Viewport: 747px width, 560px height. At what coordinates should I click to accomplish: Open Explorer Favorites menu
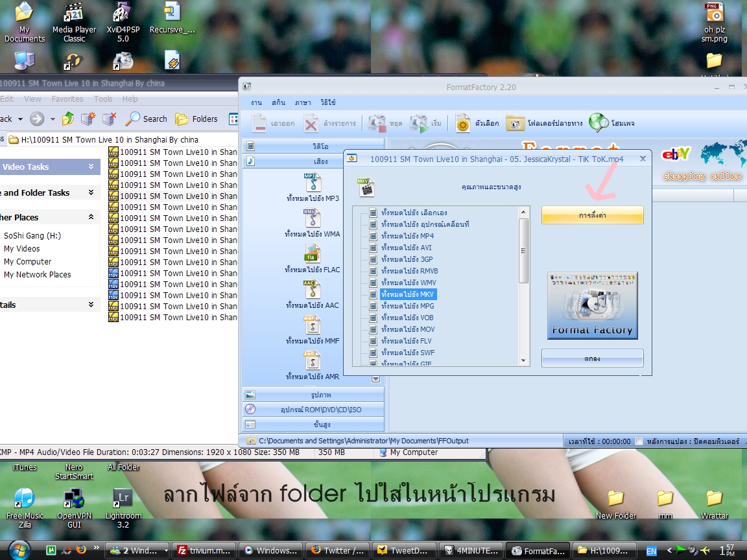[x=67, y=99]
